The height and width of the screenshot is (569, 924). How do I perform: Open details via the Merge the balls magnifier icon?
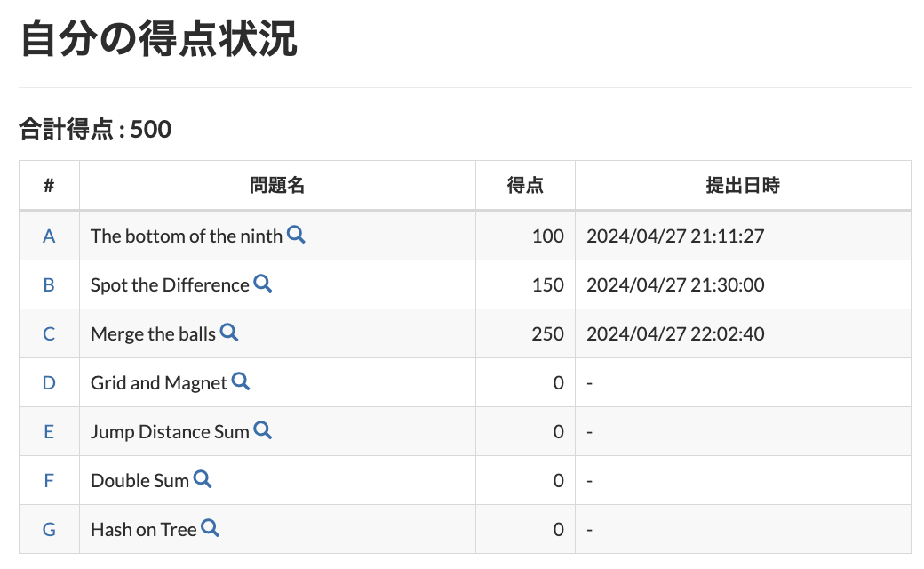coord(230,332)
